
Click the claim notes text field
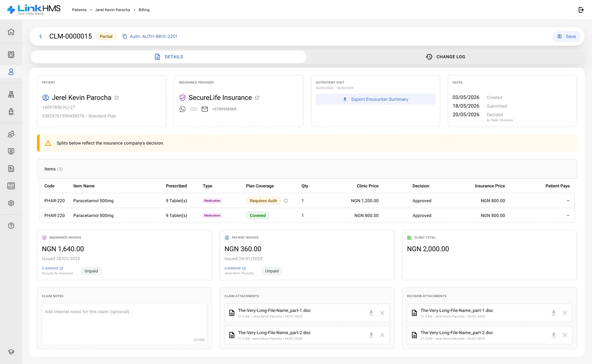pyautogui.click(x=125, y=324)
